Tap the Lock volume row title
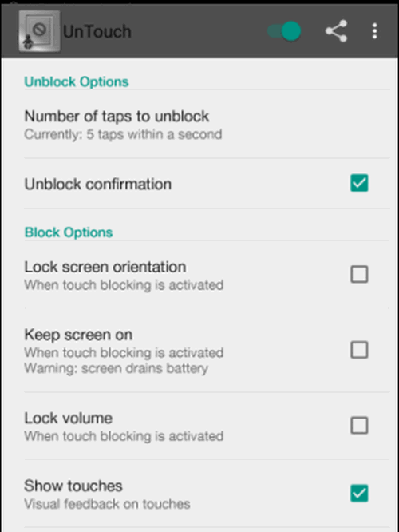399x532 pixels. [x=68, y=418]
